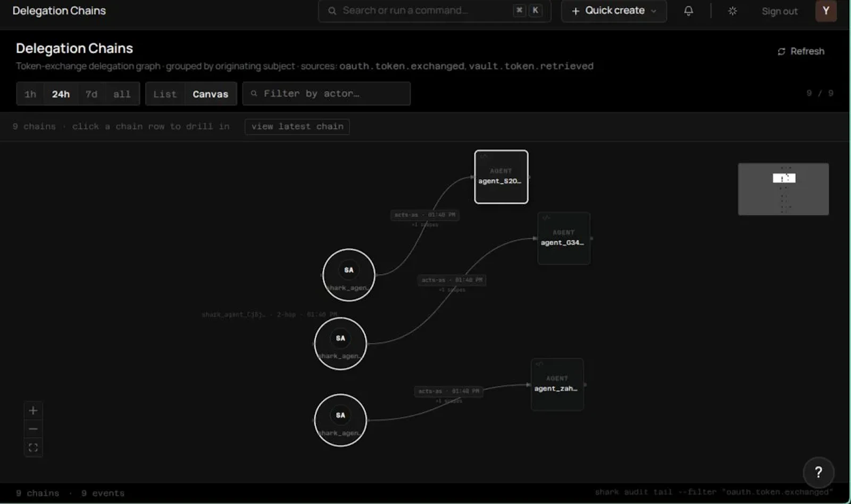Select the 24h time range
The width and height of the screenshot is (851, 504).
61,94
